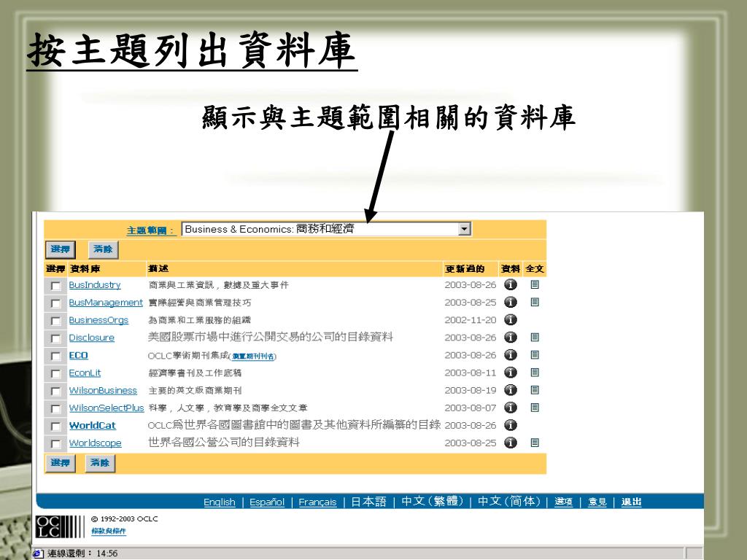Switch language to 中文(简体)
This screenshot has height=560, width=747.
click(x=508, y=502)
